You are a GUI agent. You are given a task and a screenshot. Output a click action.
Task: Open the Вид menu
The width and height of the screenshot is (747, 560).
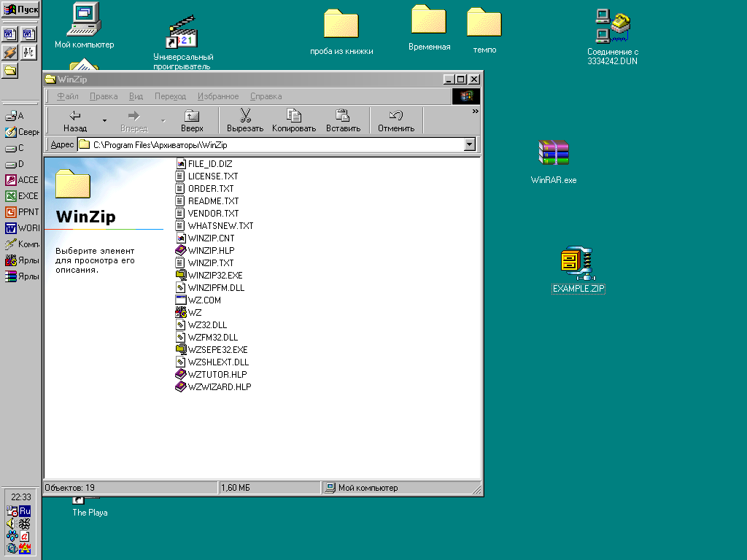tap(136, 96)
